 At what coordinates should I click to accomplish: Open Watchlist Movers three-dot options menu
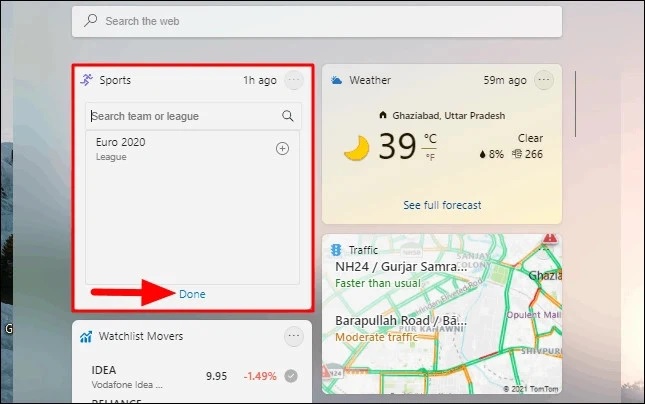(294, 336)
